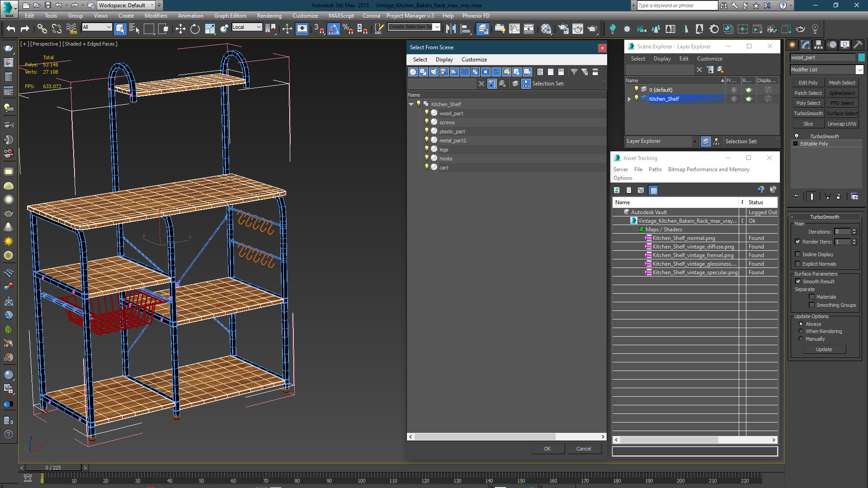Open the Rendering menu
The image size is (868, 488).
pos(269,16)
